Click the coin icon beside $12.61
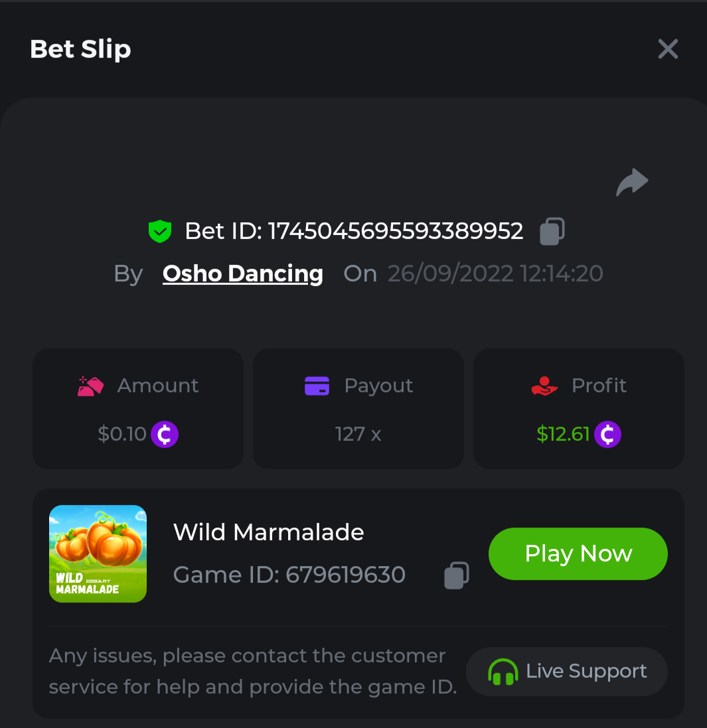The width and height of the screenshot is (707, 728). [x=607, y=435]
